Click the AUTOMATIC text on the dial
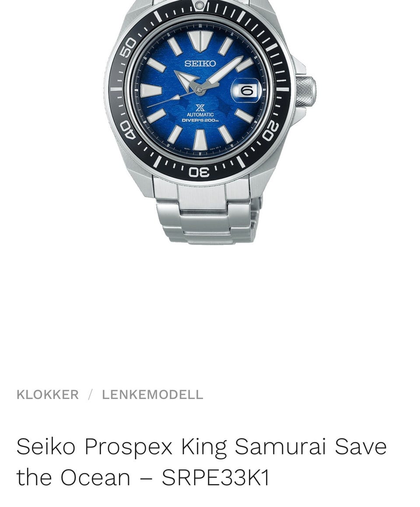This screenshot has width=420, height=507. click(x=200, y=115)
